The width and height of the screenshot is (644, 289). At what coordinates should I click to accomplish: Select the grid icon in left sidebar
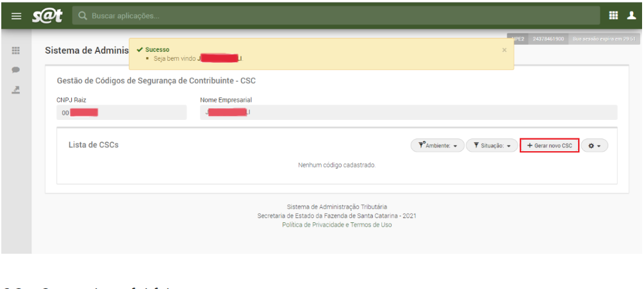pos(17,51)
